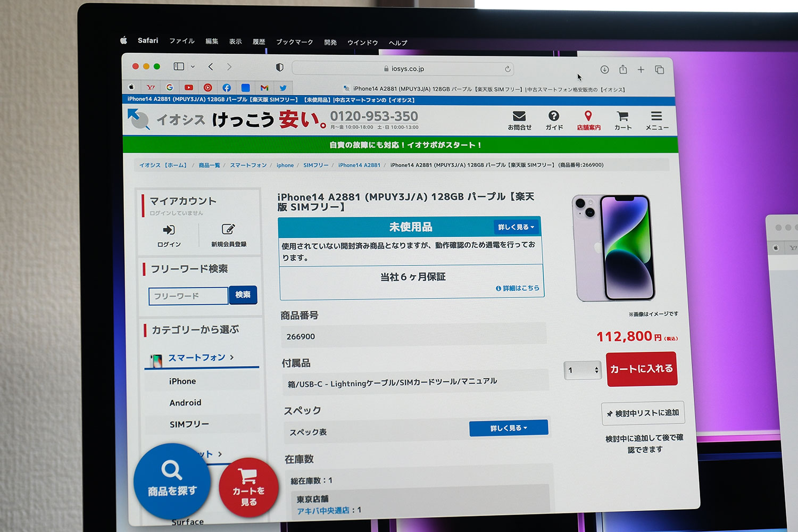Click the purple iPhone 14 product image
The image size is (798, 532).
[x=613, y=247]
